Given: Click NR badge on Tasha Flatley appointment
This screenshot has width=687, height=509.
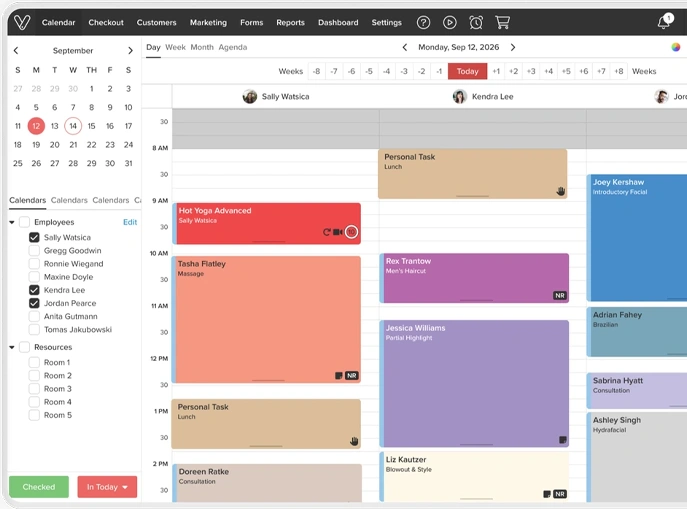Looking at the screenshot, I should [x=351, y=376].
